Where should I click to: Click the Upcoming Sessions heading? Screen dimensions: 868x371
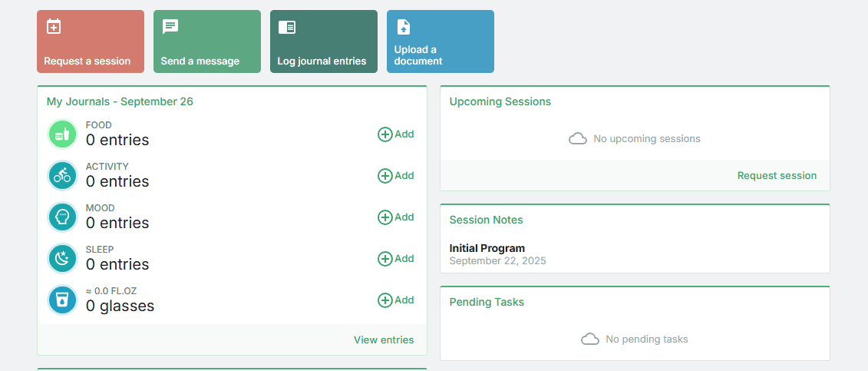click(x=500, y=101)
